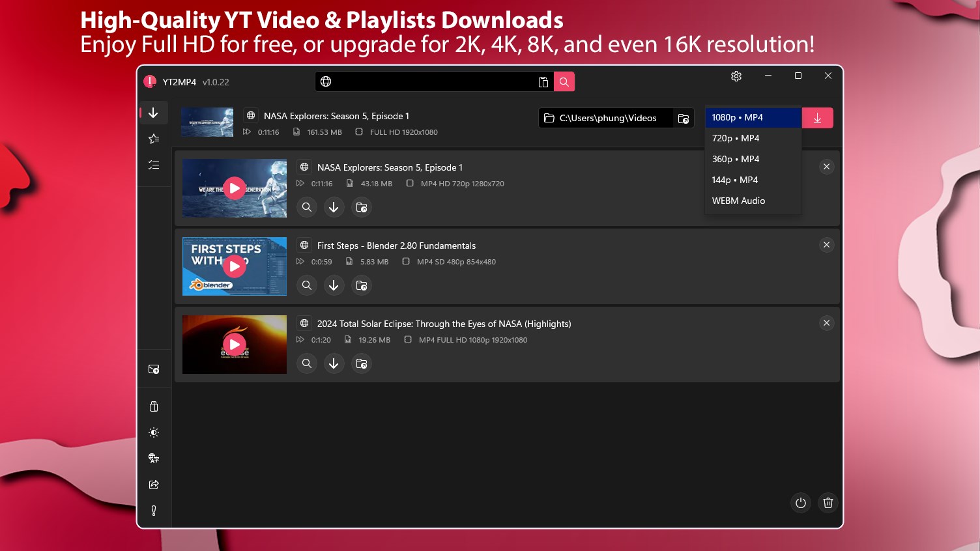
Task: Click 'First Steps - Blender 2.80 Fundamentals' title
Action: tap(396, 246)
